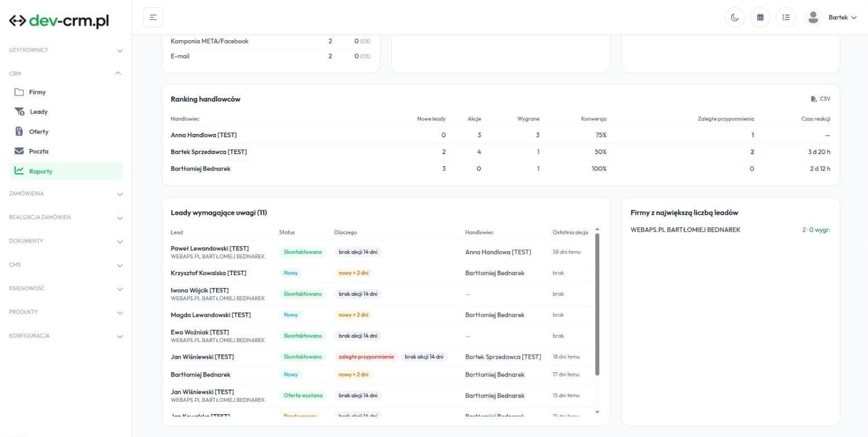Select Raporty in the sidebar
868x437 pixels.
coord(66,171)
